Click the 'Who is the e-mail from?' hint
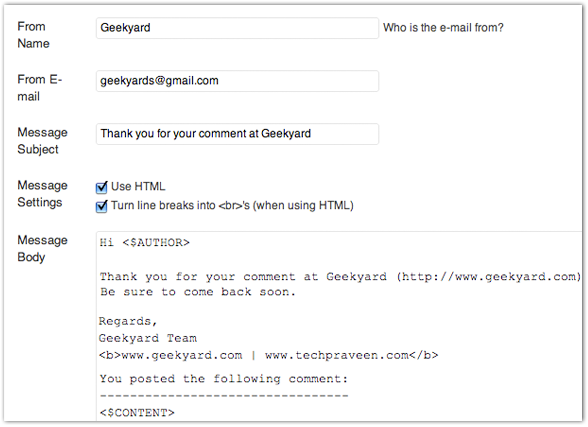Image resolution: width=588 pixels, height=427 pixels. pyautogui.click(x=443, y=27)
